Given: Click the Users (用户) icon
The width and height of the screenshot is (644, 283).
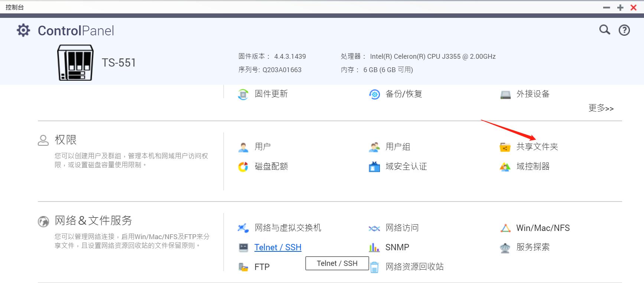Looking at the screenshot, I should pos(243,147).
